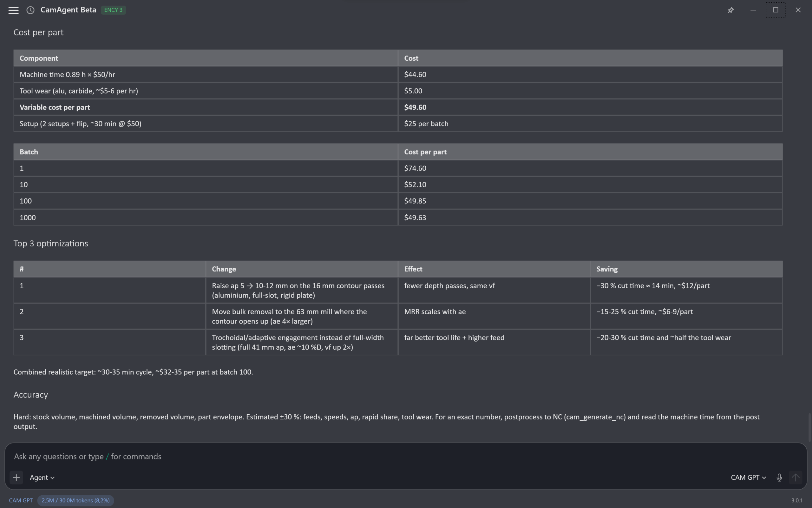Viewport: 812px width, 508px height.
Task: Start voice input with microphone
Action: point(779,478)
